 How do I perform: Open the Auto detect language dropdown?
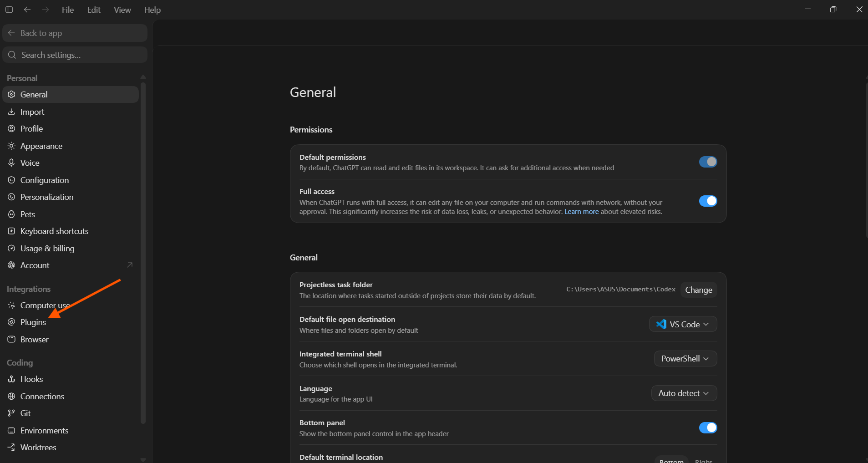(x=684, y=393)
